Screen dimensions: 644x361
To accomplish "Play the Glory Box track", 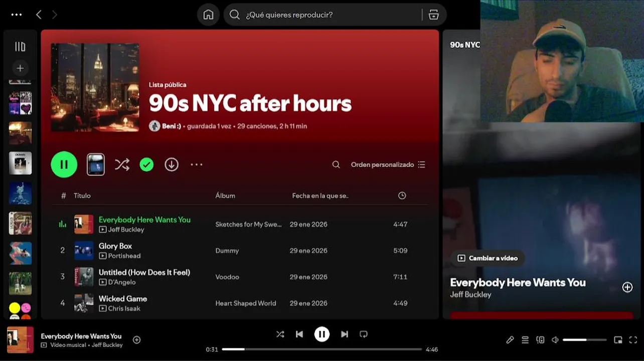I will click(x=115, y=246).
